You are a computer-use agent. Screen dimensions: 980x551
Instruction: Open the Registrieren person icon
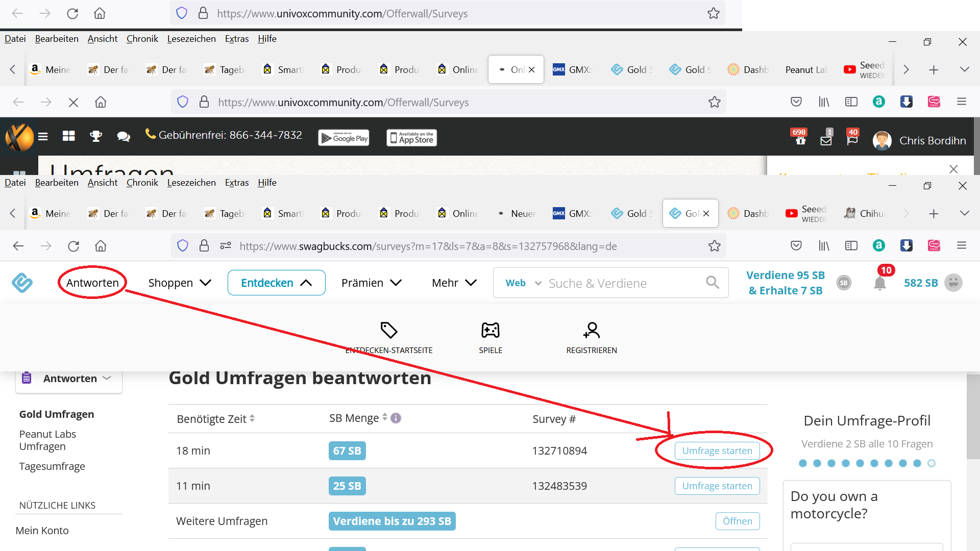point(592,330)
